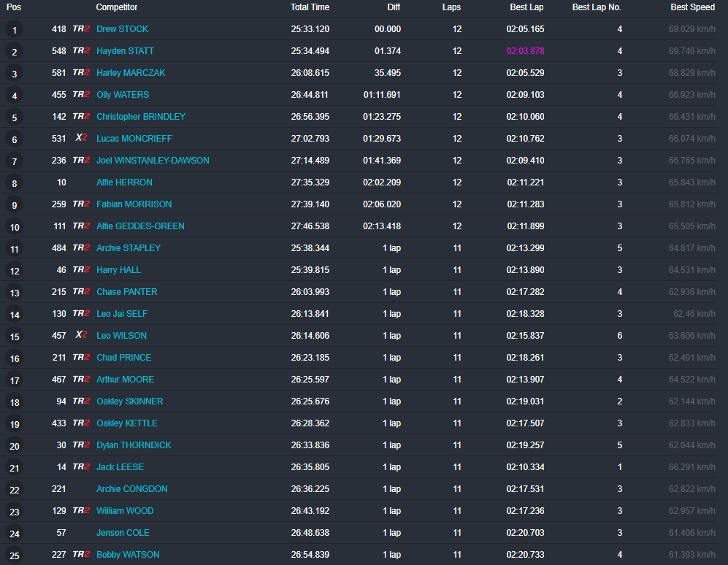
Task: Sort by the Best Lap column header
Action: (x=526, y=7)
